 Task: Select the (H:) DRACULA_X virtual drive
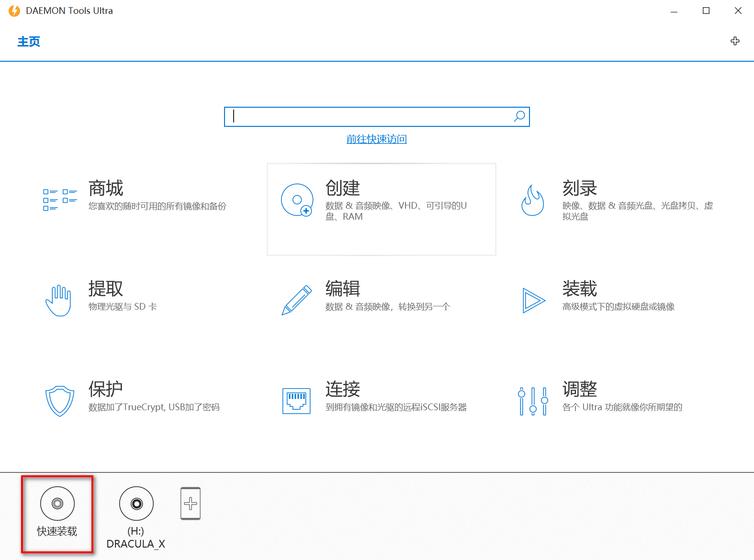coord(136,504)
